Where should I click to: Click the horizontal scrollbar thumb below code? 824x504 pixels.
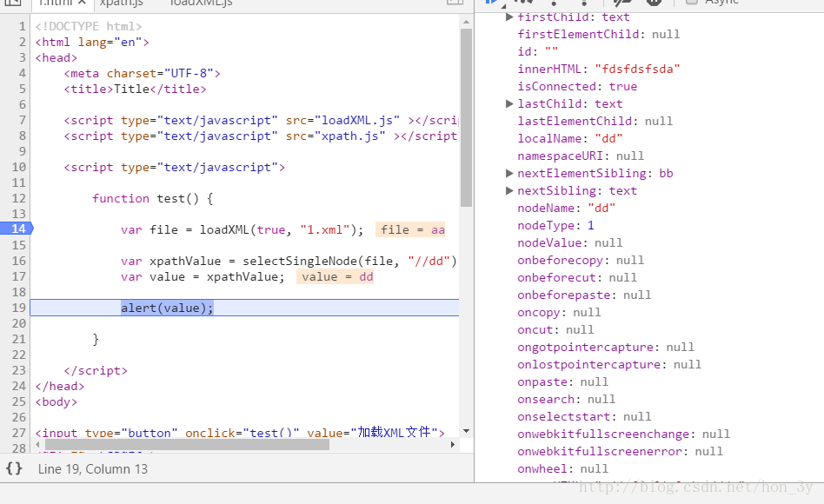point(187,445)
